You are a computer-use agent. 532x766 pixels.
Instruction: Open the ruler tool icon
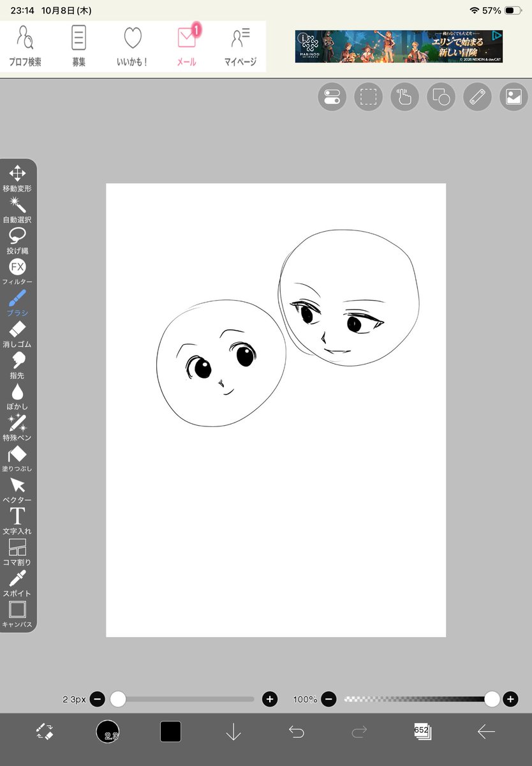pos(477,97)
